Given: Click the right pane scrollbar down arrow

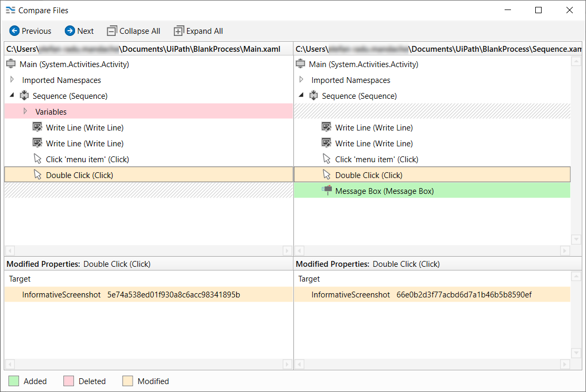Looking at the screenshot, I should point(576,239).
